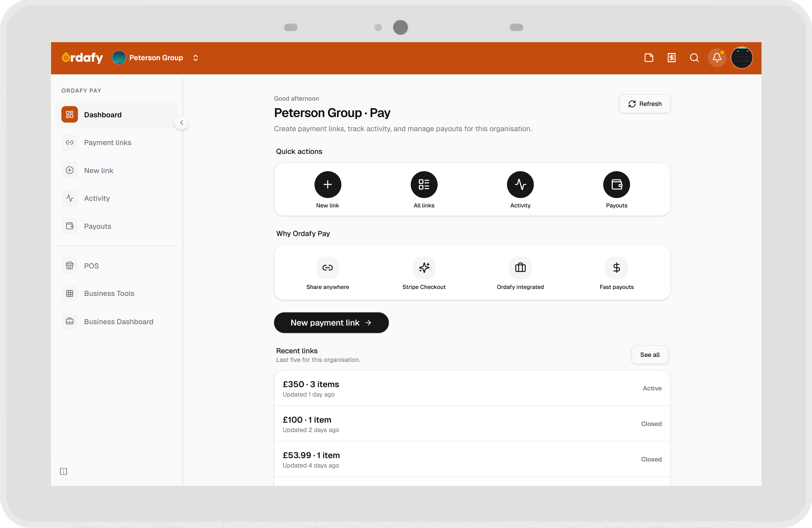Open the £100 · 1 item link row
The image size is (812, 528).
pos(472,424)
